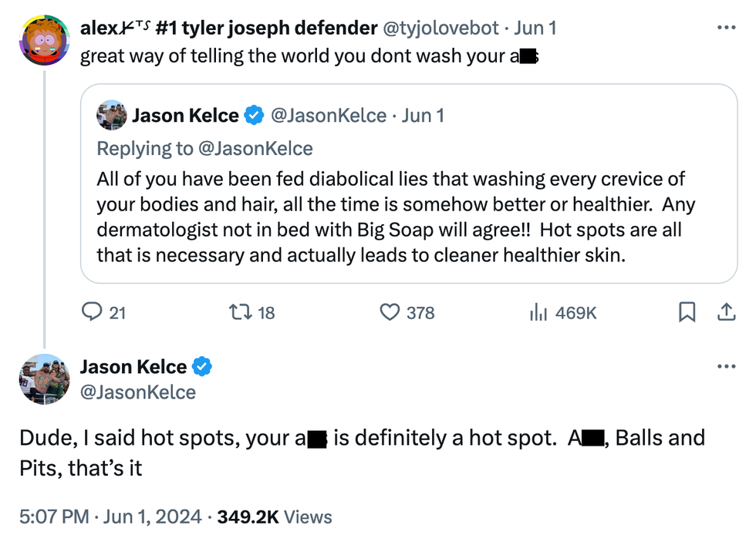Image resolution: width=756 pixels, height=545 pixels.
Task: Click the Jun 1 date on alex's tweet
Action: pos(535,29)
